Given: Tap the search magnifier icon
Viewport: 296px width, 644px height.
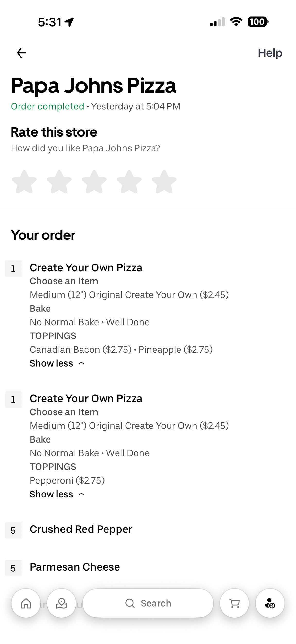Looking at the screenshot, I should point(130,603).
